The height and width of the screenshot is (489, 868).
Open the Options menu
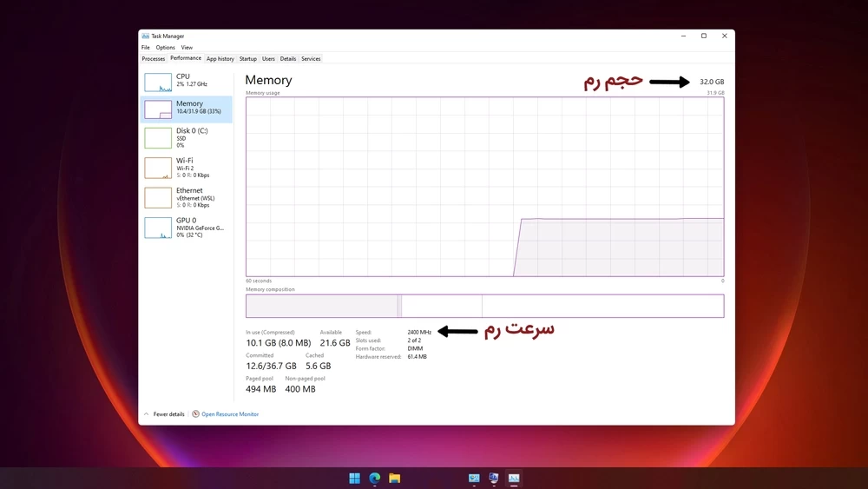pos(165,48)
